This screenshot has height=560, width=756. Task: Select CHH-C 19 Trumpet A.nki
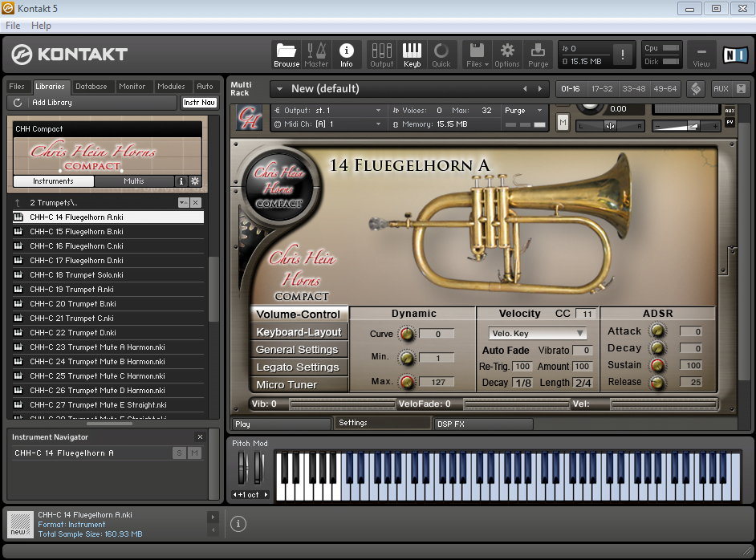(108, 289)
